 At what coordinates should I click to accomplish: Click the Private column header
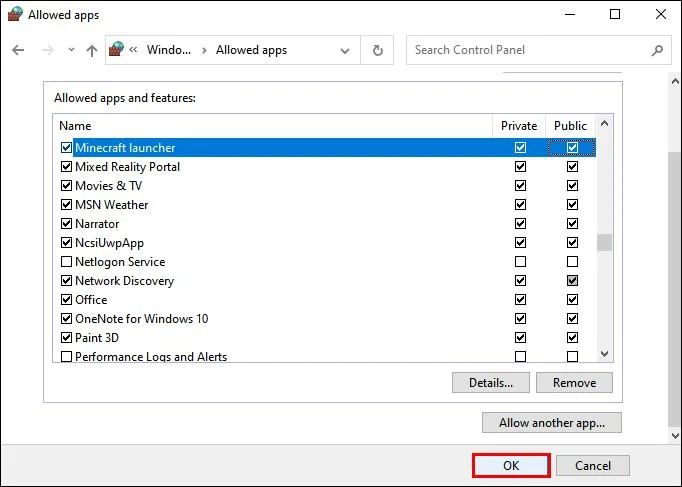coord(519,126)
